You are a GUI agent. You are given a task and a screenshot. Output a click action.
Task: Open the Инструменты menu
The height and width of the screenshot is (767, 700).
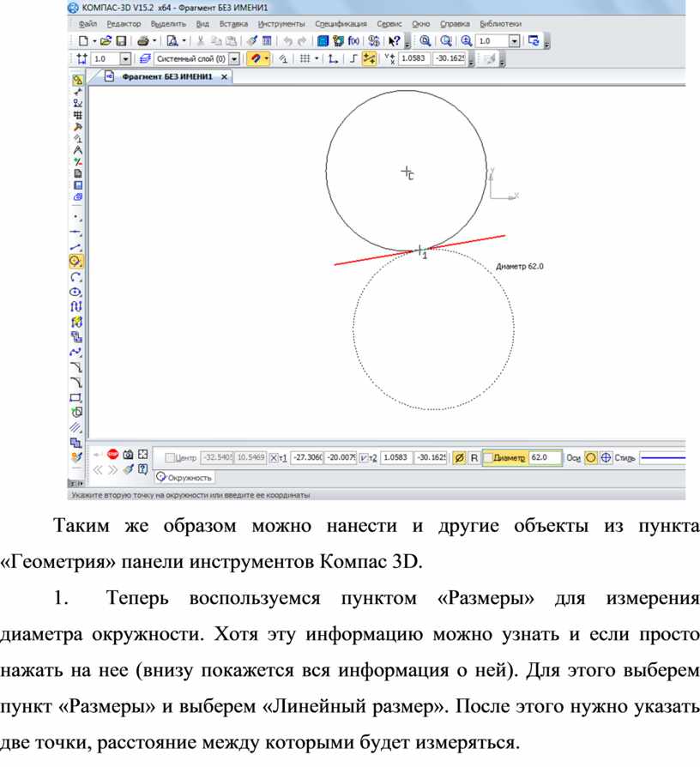(281, 24)
